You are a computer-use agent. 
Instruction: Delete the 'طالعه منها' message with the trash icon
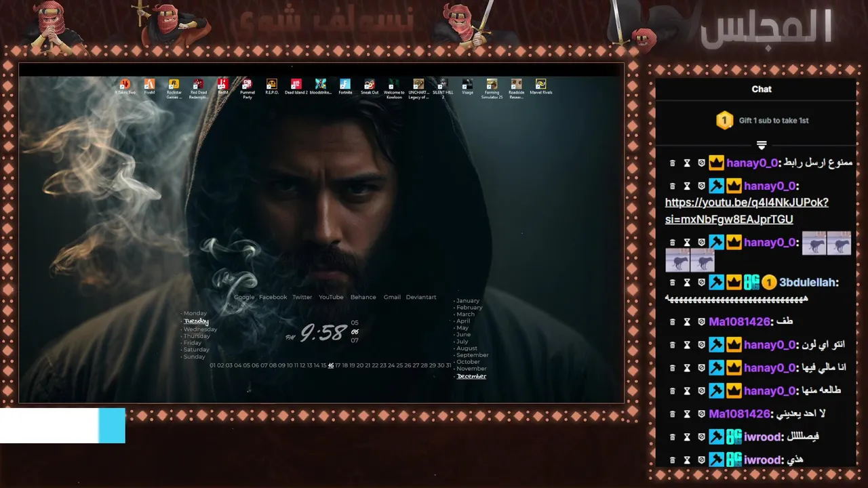[x=672, y=391]
